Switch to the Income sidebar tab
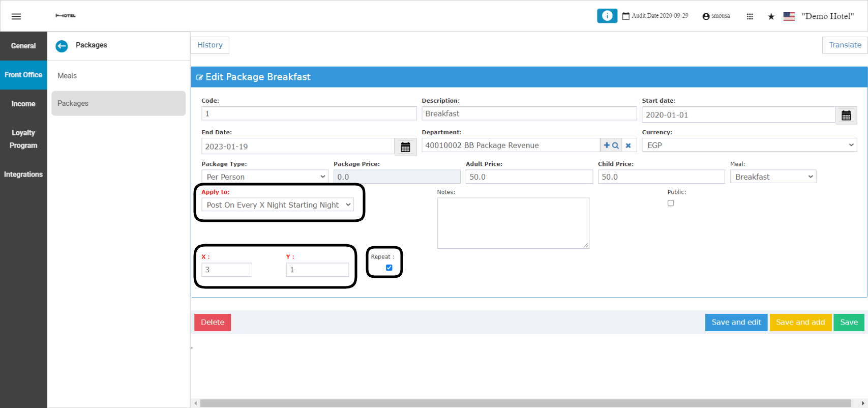Screen dimensions: 868x408 point(23,104)
